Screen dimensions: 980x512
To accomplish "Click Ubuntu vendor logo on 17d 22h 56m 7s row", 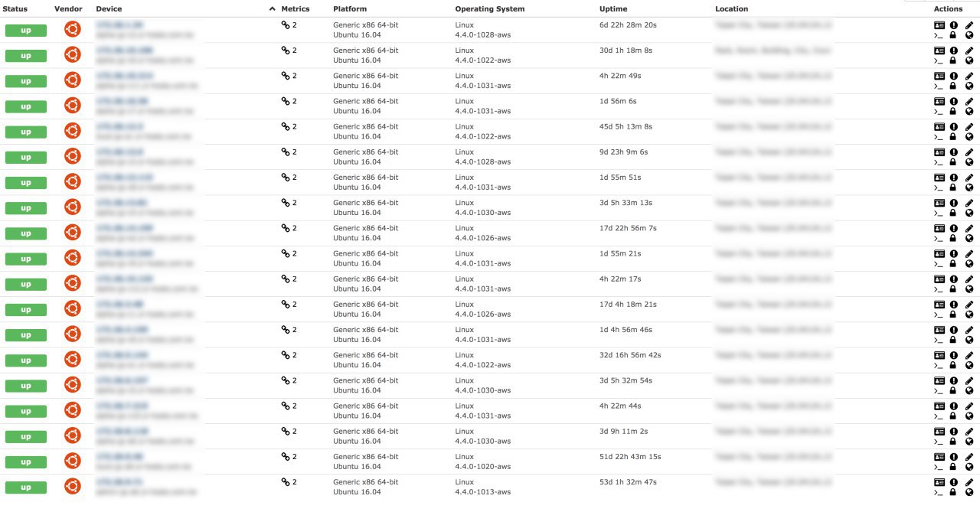I will pos(72,232).
